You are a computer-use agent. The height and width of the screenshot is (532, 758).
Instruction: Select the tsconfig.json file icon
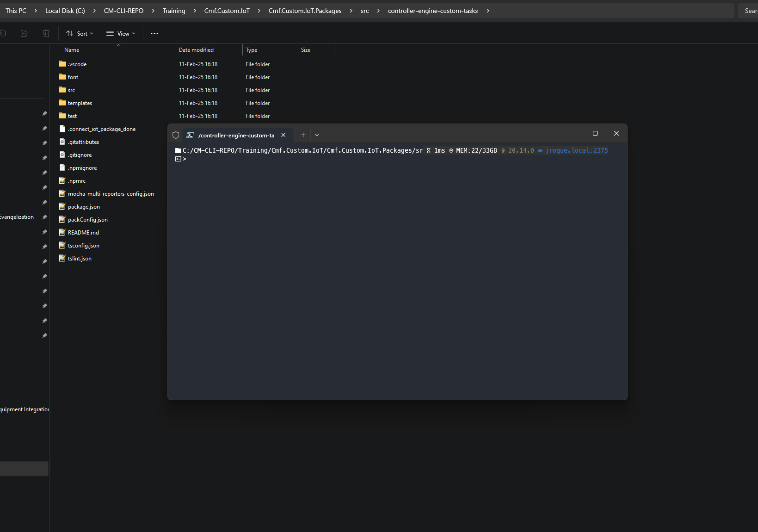tap(62, 245)
